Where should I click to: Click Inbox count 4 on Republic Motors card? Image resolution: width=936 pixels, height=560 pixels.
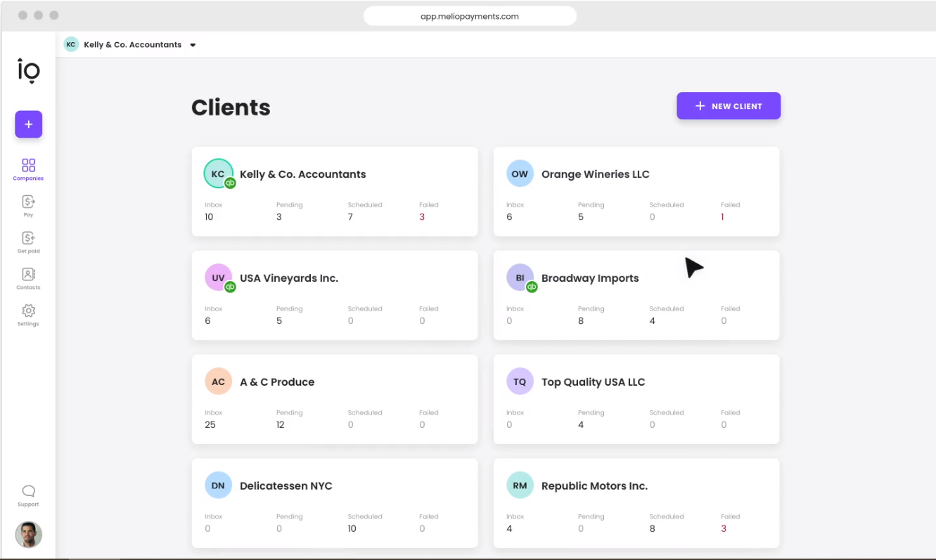coord(509,529)
